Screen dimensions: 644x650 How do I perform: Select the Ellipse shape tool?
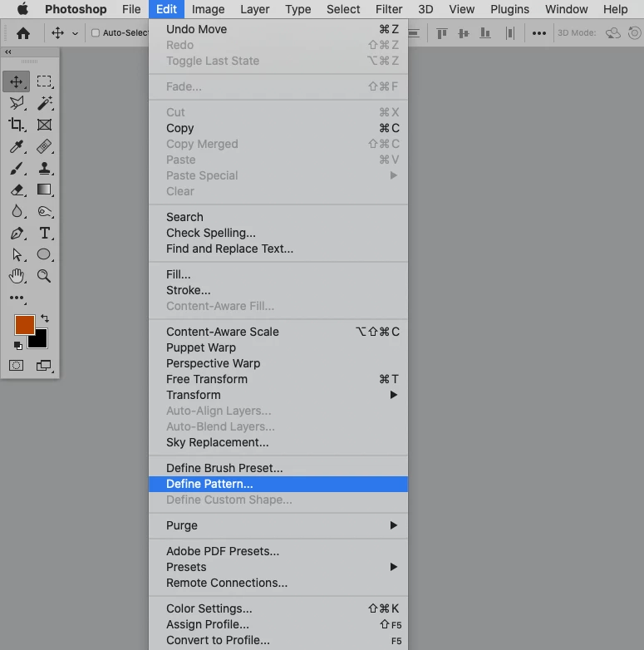click(x=44, y=254)
